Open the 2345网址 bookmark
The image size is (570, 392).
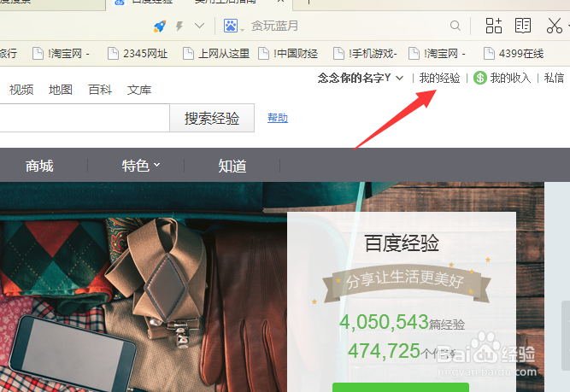click(x=138, y=54)
